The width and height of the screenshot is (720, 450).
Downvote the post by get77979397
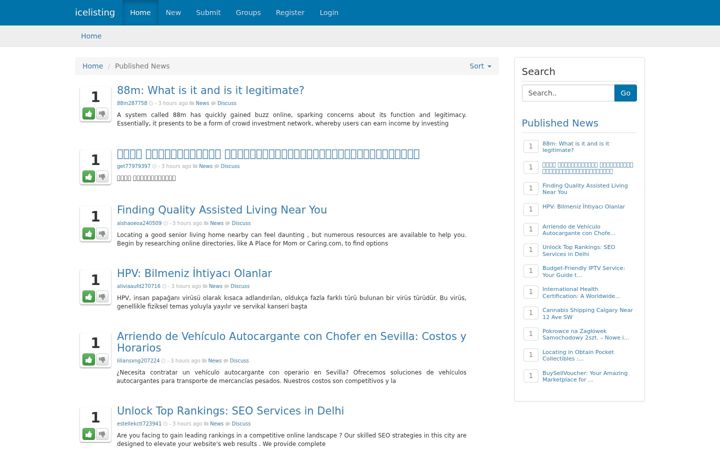pyautogui.click(x=102, y=176)
